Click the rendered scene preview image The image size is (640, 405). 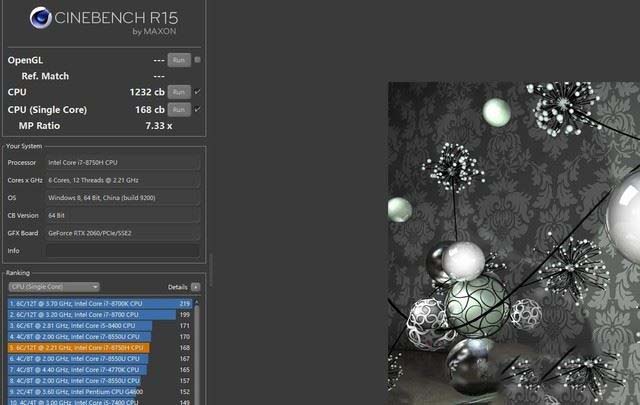pyautogui.click(x=514, y=243)
